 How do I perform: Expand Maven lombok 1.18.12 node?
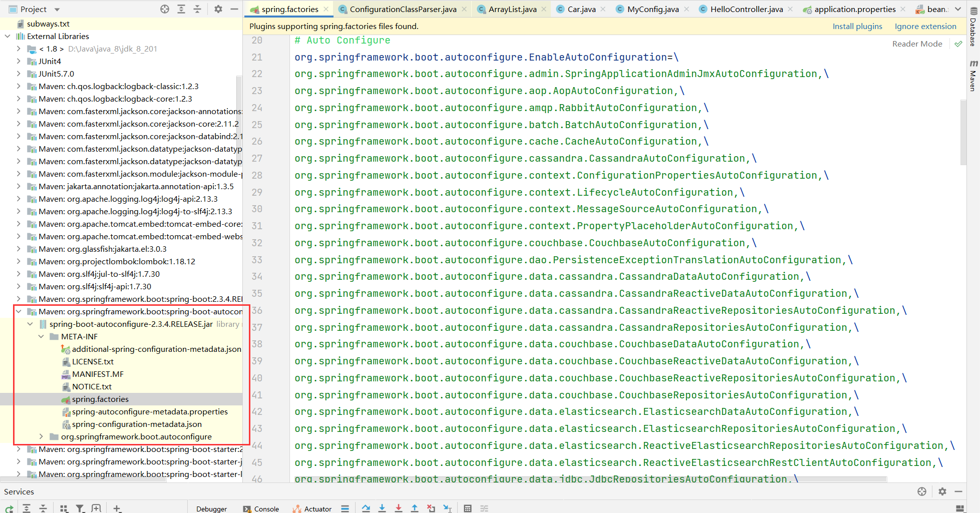tap(19, 261)
